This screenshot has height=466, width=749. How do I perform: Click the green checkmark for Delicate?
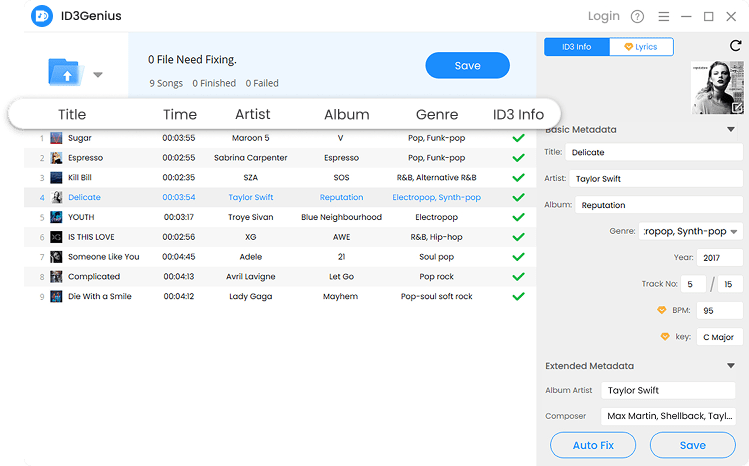518,197
